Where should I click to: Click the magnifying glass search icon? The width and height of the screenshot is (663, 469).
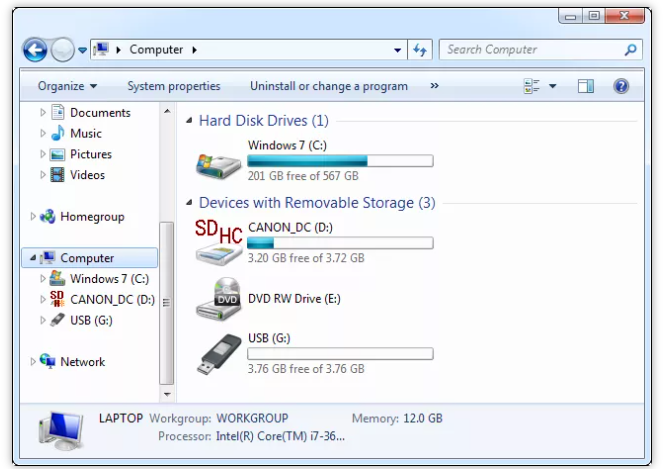(x=630, y=49)
